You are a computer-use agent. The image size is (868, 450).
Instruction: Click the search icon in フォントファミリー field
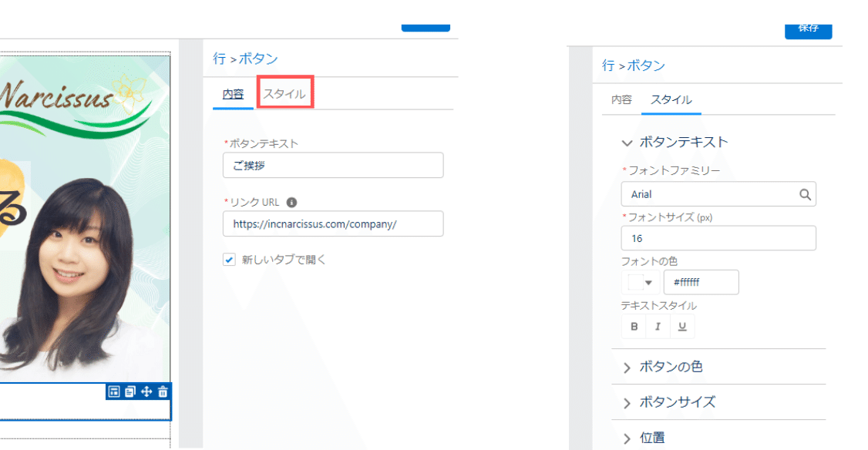click(x=805, y=194)
